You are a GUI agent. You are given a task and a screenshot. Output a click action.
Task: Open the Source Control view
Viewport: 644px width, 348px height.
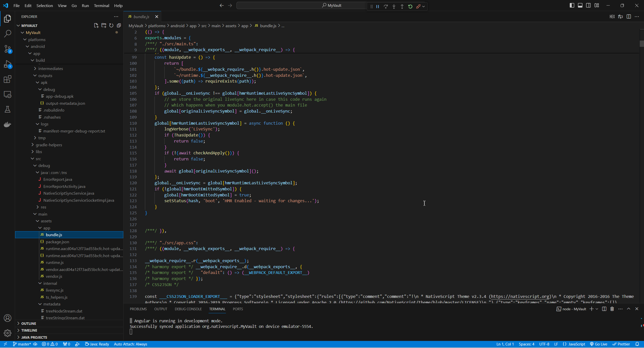pos(8,49)
